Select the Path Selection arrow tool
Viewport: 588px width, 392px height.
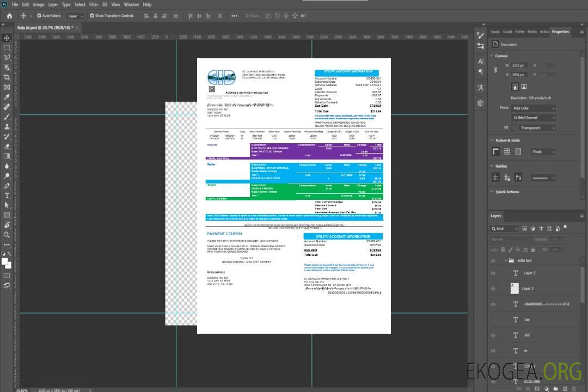click(x=7, y=205)
